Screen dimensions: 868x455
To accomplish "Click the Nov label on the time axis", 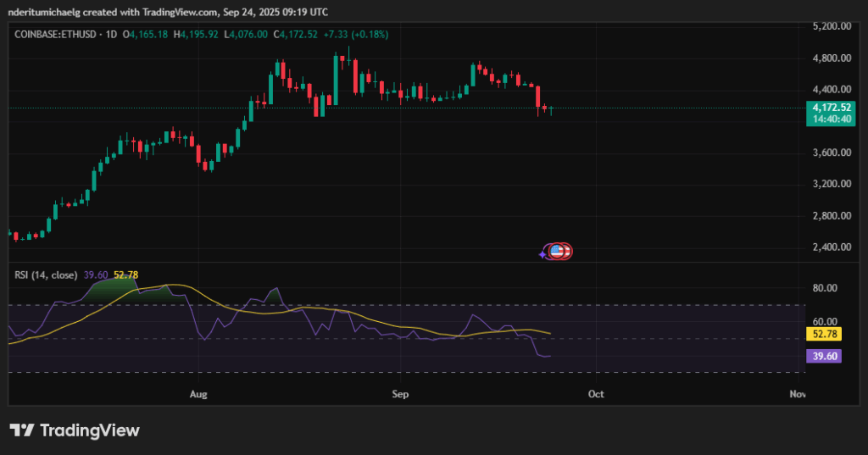I will tap(797, 394).
